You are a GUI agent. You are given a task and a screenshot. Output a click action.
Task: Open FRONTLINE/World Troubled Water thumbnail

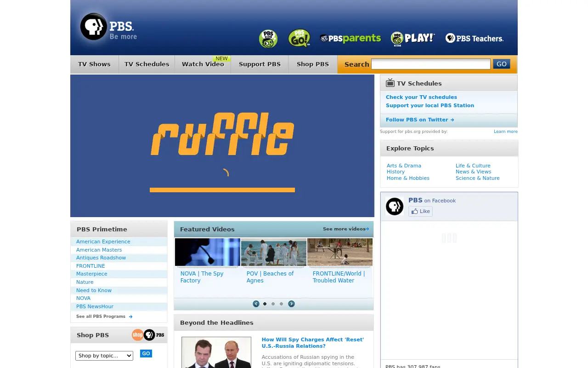pos(340,252)
